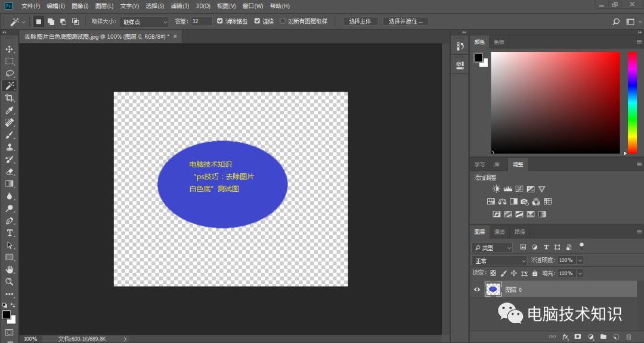The height and width of the screenshot is (343, 644).
Task: Choose the New selection mode button
Action: click(38, 21)
